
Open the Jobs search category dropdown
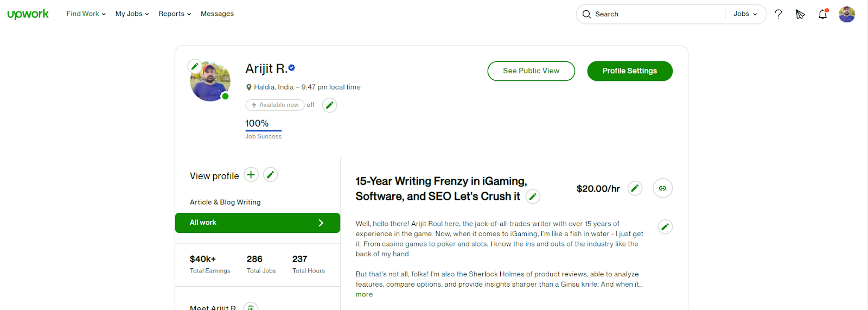pos(745,14)
